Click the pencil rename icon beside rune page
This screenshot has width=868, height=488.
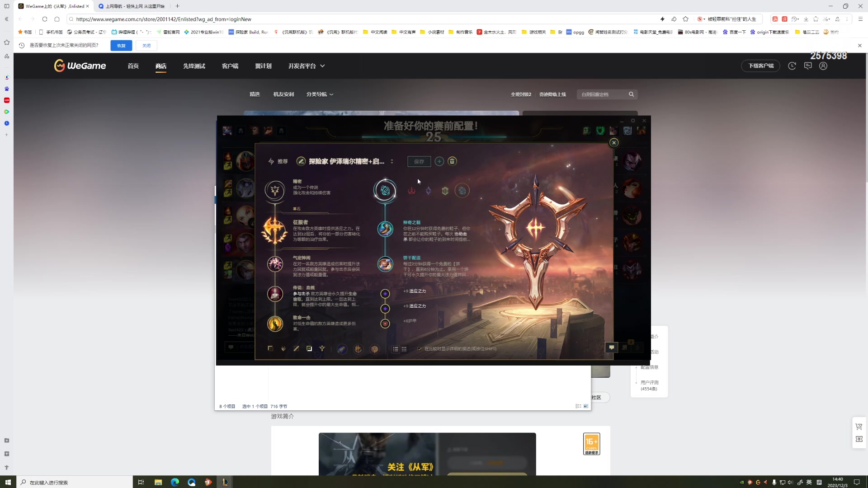click(x=301, y=161)
